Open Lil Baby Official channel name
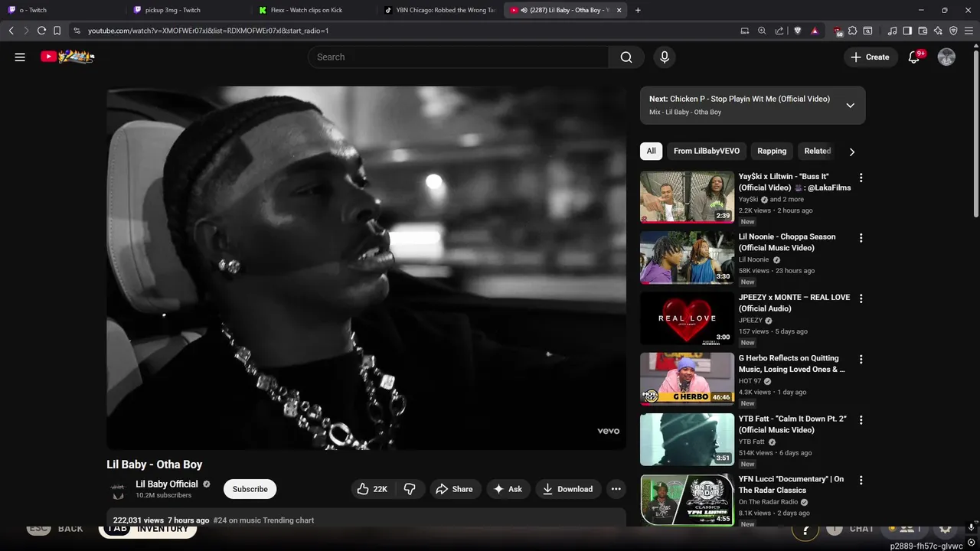Viewport: 980px width, 551px height. [x=167, y=484]
